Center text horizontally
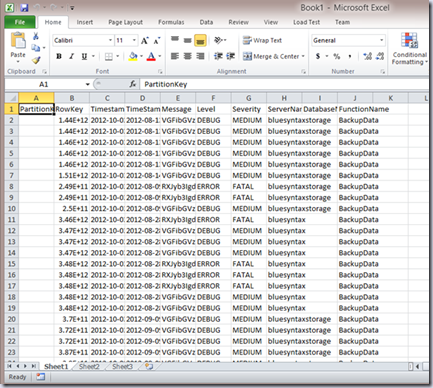This screenshot has height=388, width=433. [x=187, y=56]
